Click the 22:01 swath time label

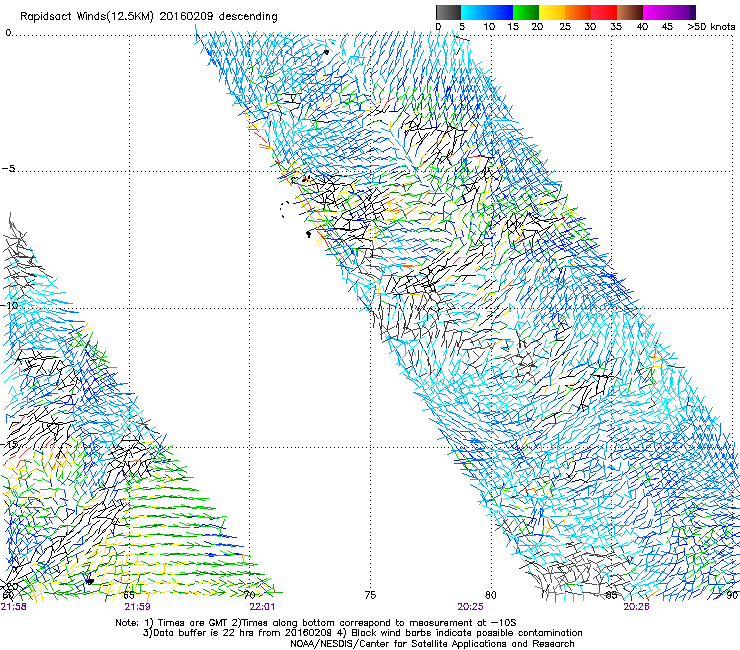[262, 607]
